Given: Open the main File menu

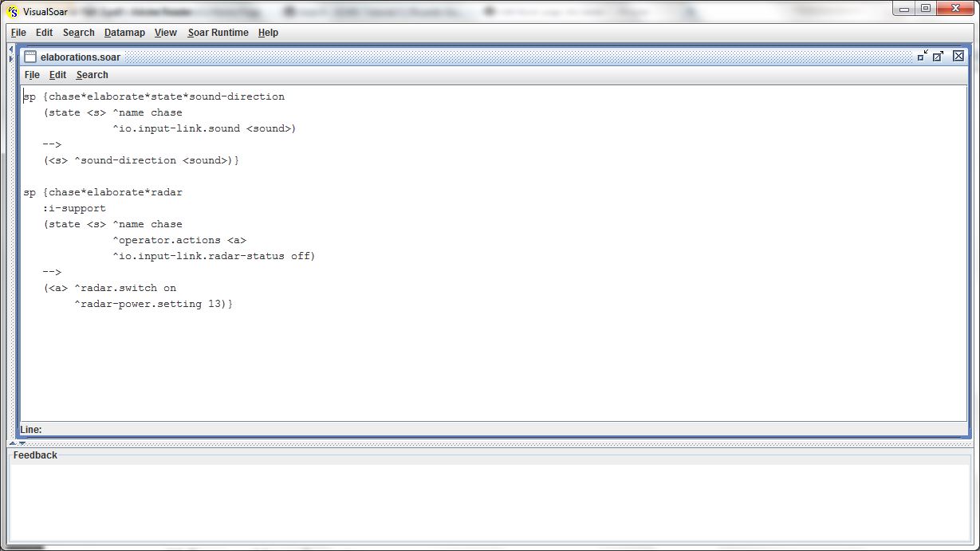Looking at the screenshot, I should point(18,33).
